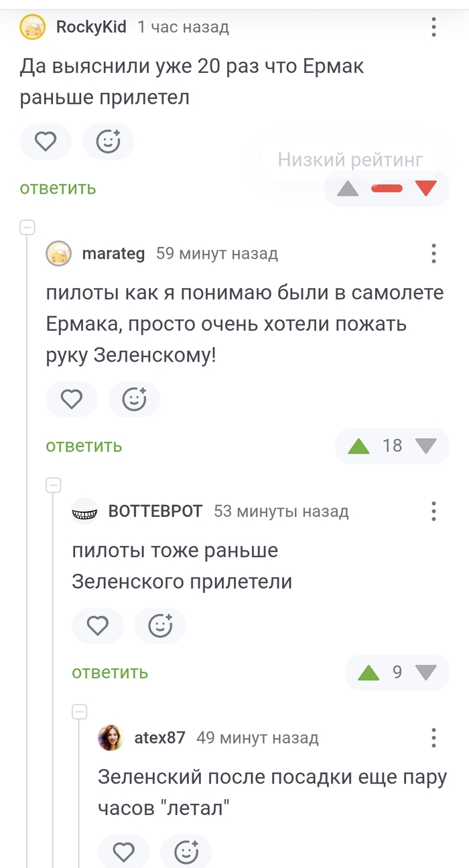Upvote RockyKid's low-rated comment
This screenshot has width=469, height=868.
coord(348,188)
